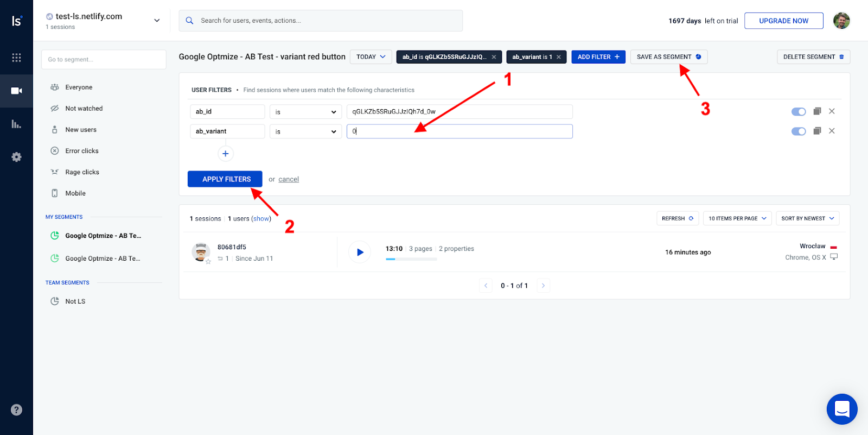Open the Sort by Newest dropdown
The image size is (868, 435).
tap(807, 218)
